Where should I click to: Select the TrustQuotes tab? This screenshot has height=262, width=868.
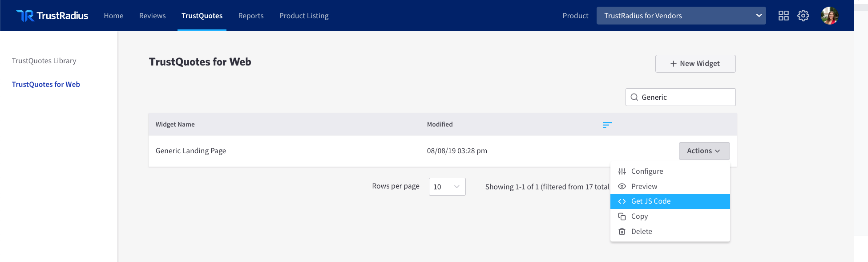[x=202, y=16]
